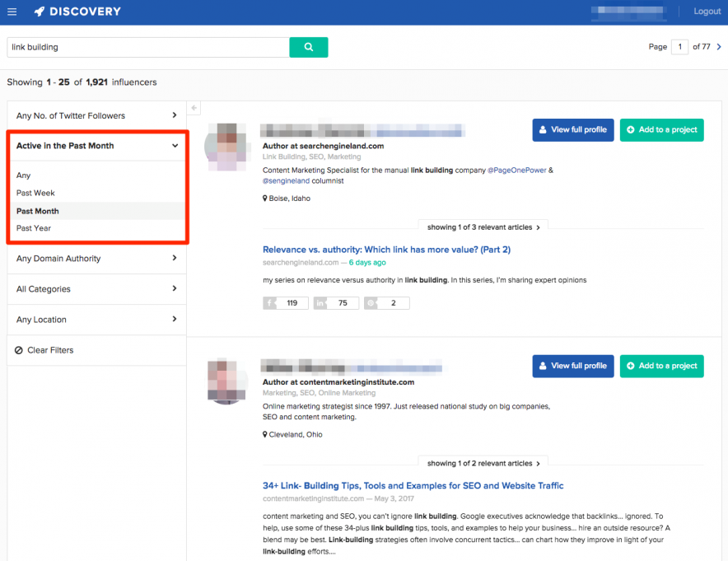
Task: Open the hamburger menu icon
Action: click(x=12, y=12)
